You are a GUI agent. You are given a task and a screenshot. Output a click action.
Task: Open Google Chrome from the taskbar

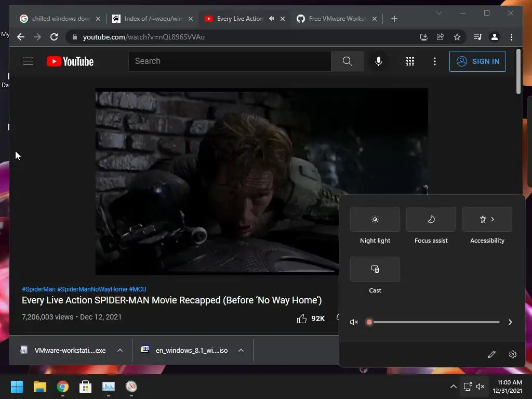62,387
